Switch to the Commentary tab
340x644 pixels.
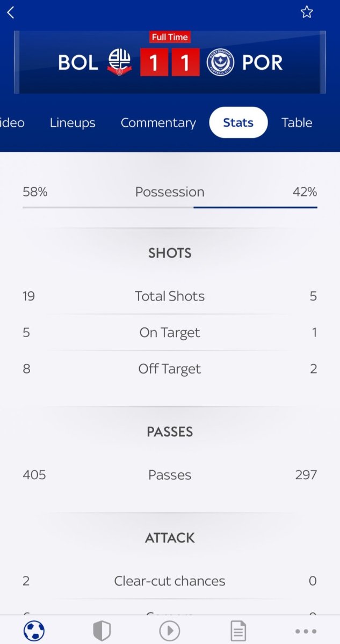click(x=158, y=123)
